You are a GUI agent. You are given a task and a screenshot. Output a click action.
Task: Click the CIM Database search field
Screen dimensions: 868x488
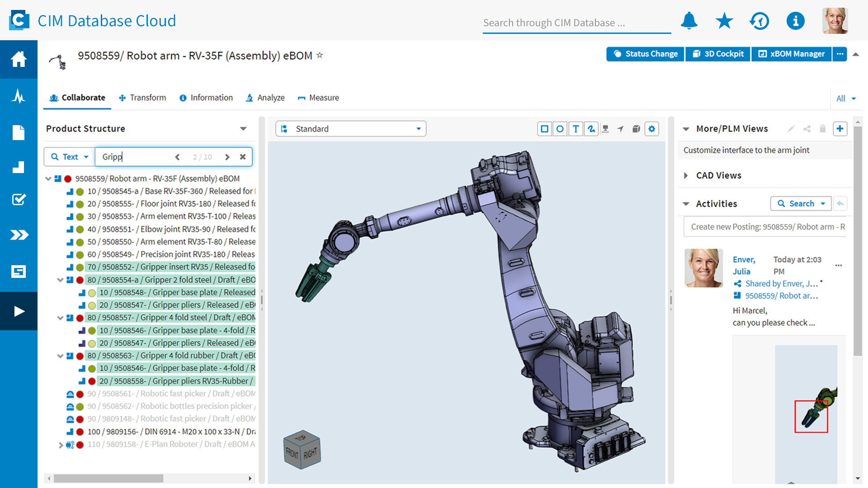click(x=577, y=23)
